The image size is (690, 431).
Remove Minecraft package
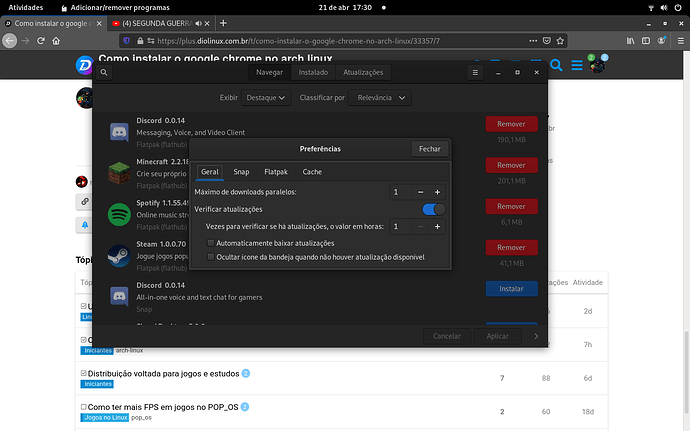point(511,165)
